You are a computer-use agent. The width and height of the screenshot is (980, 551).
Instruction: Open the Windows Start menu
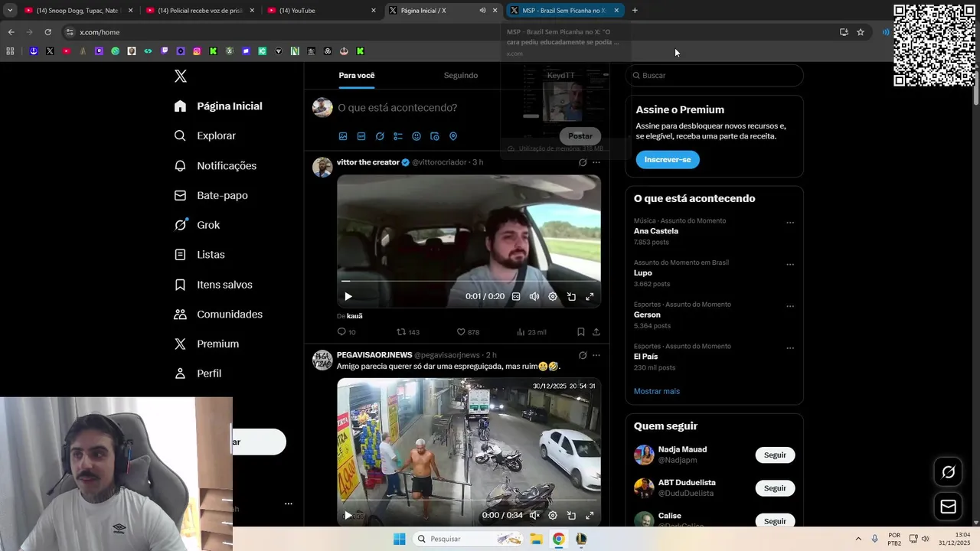click(399, 539)
